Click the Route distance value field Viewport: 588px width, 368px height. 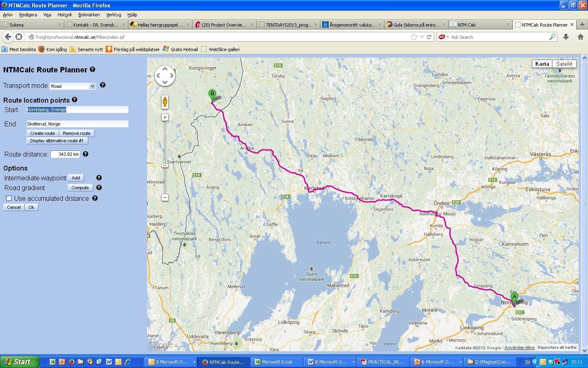65,155
